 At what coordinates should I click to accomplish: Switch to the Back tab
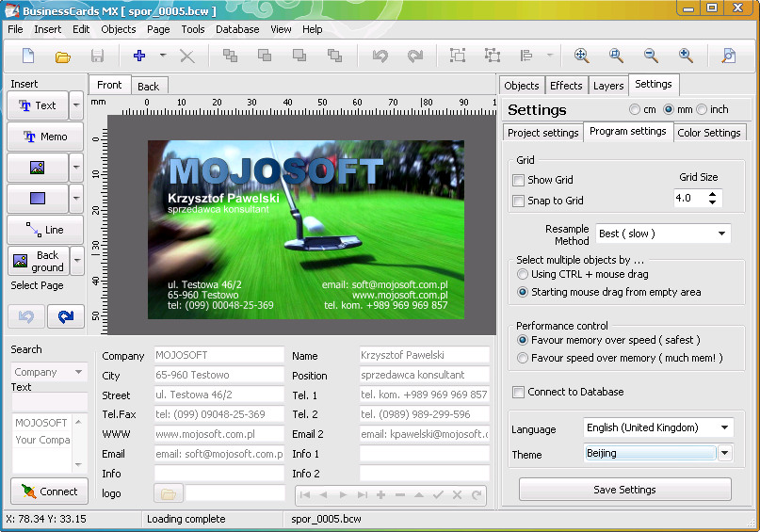pos(148,87)
